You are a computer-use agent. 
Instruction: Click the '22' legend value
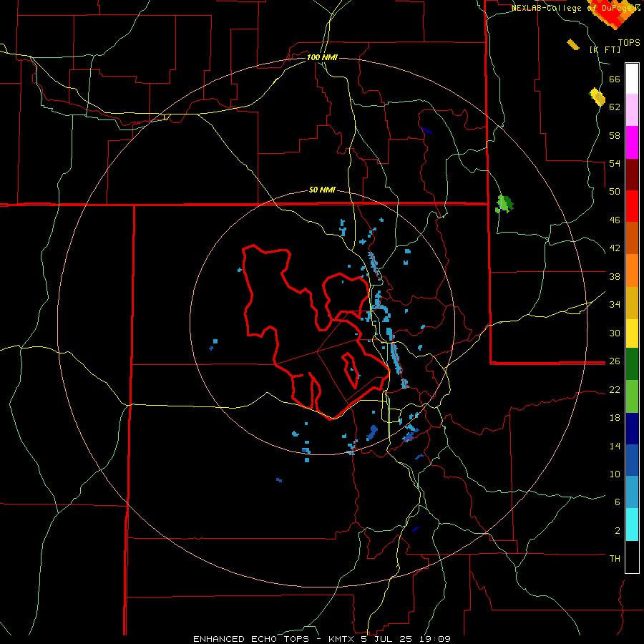(x=615, y=389)
